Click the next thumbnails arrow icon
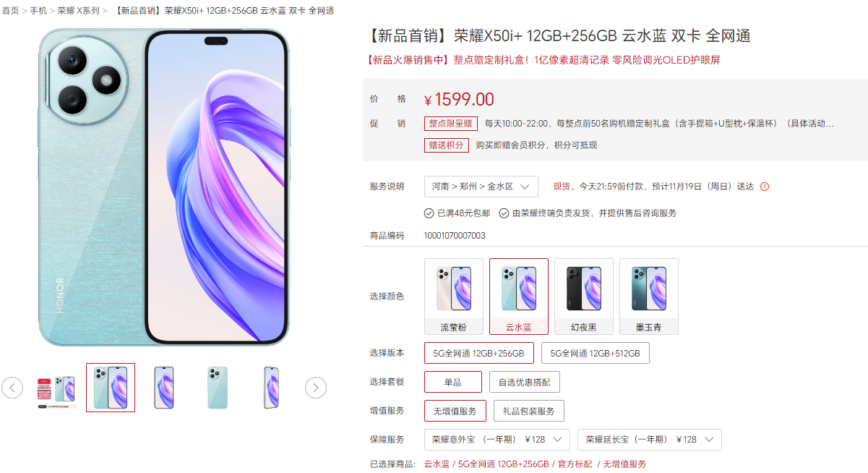This screenshot has height=473, width=868. tap(316, 388)
